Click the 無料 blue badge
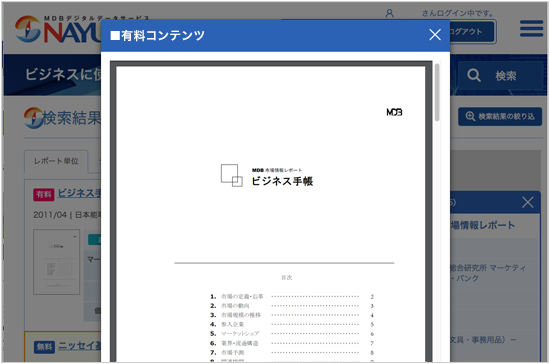Viewport: 550px width, 364px height. (x=44, y=347)
